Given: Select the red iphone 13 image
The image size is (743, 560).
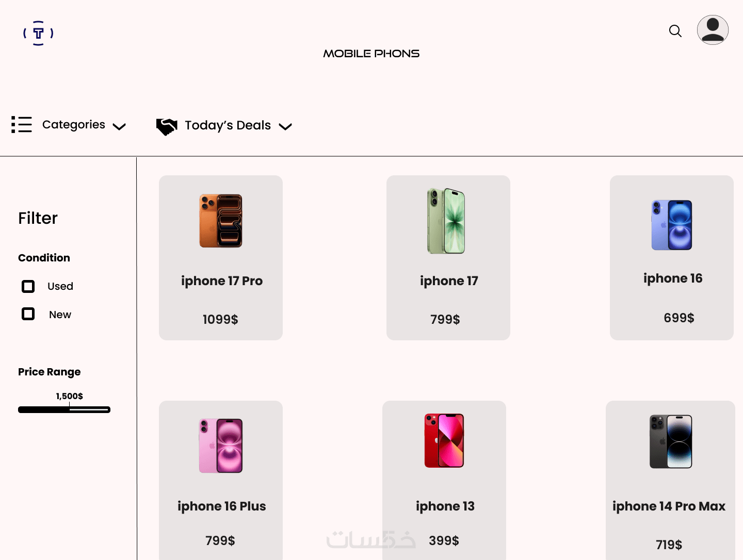Looking at the screenshot, I should pos(444,440).
